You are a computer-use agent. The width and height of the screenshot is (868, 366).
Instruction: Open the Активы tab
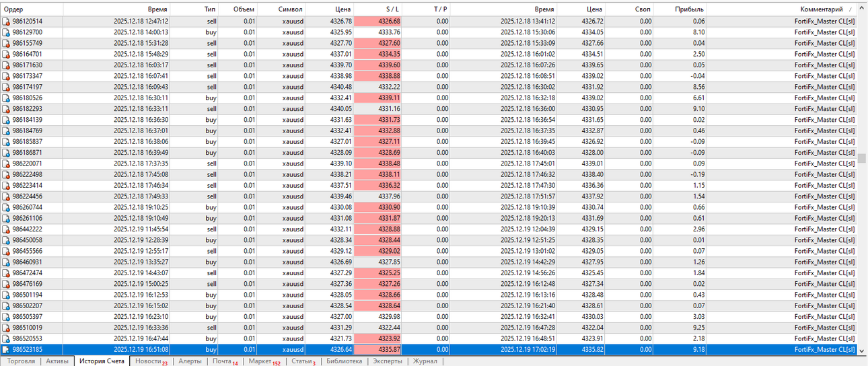(x=57, y=361)
